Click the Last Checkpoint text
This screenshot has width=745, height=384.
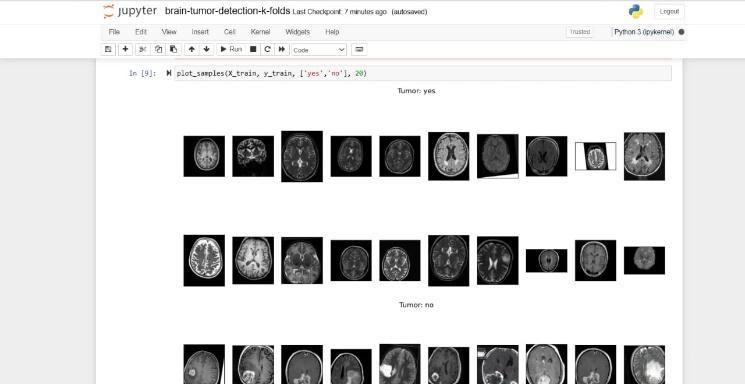point(340,12)
